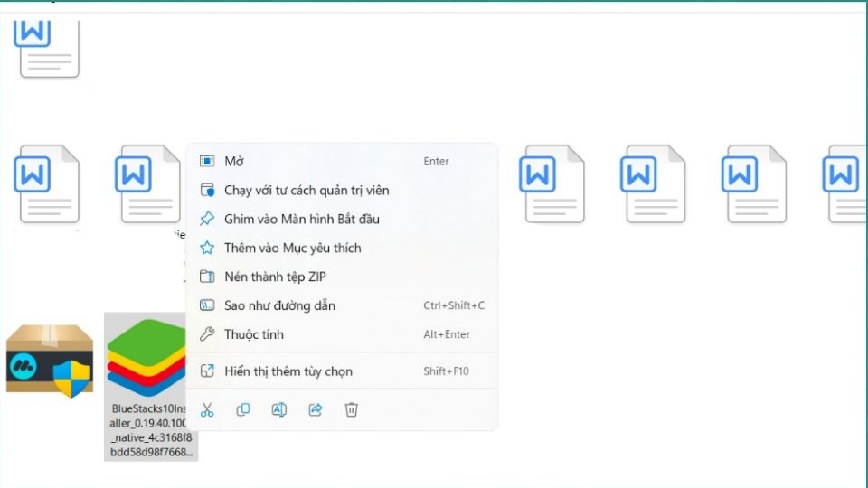The image size is (868, 488).
Task: Choose Hiển thị thêm tùy chọn
Action: click(342, 371)
